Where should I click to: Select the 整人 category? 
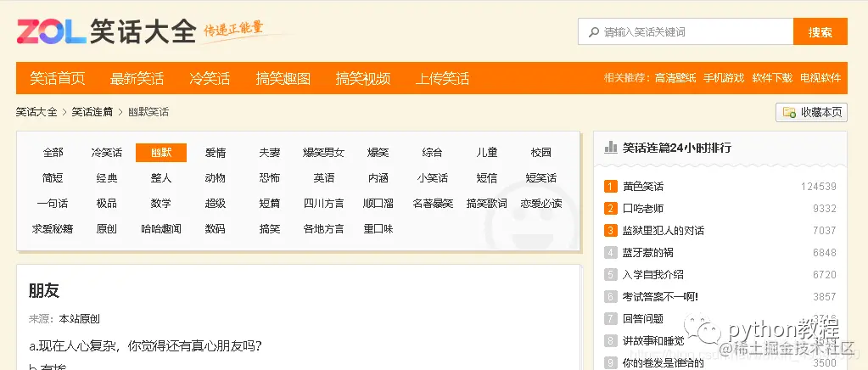(x=161, y=178)
